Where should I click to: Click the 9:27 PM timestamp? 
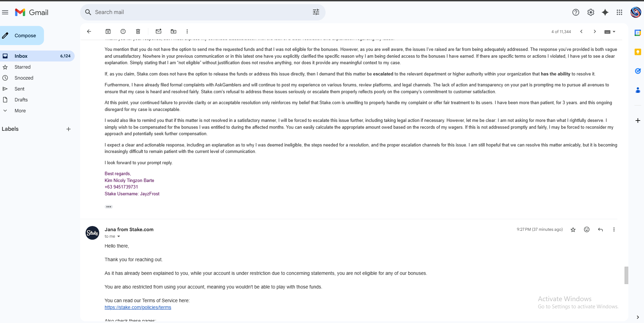tap(540, 229)
